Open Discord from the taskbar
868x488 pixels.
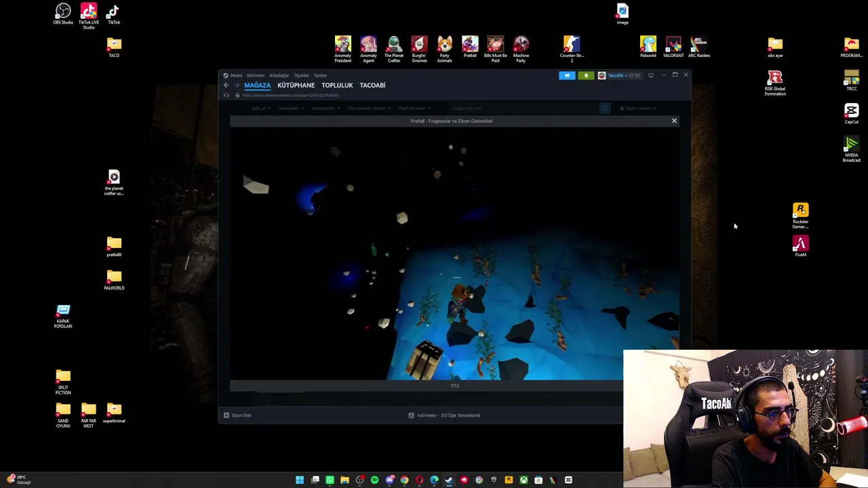[x=389, y=480]
